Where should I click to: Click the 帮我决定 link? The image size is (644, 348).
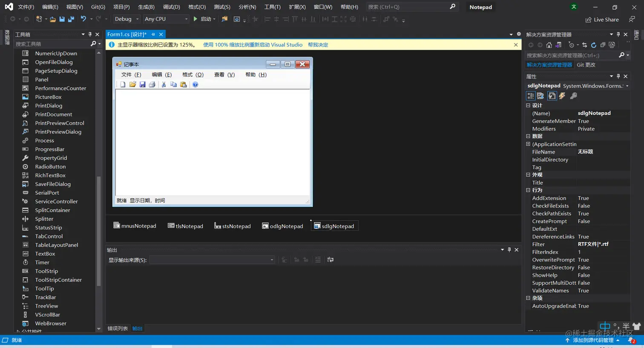(318, 45)
